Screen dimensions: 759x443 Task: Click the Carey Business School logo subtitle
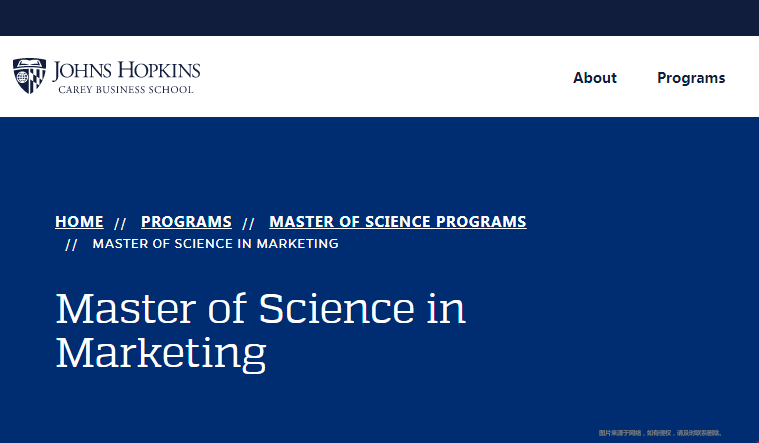[x=126, y=90]
